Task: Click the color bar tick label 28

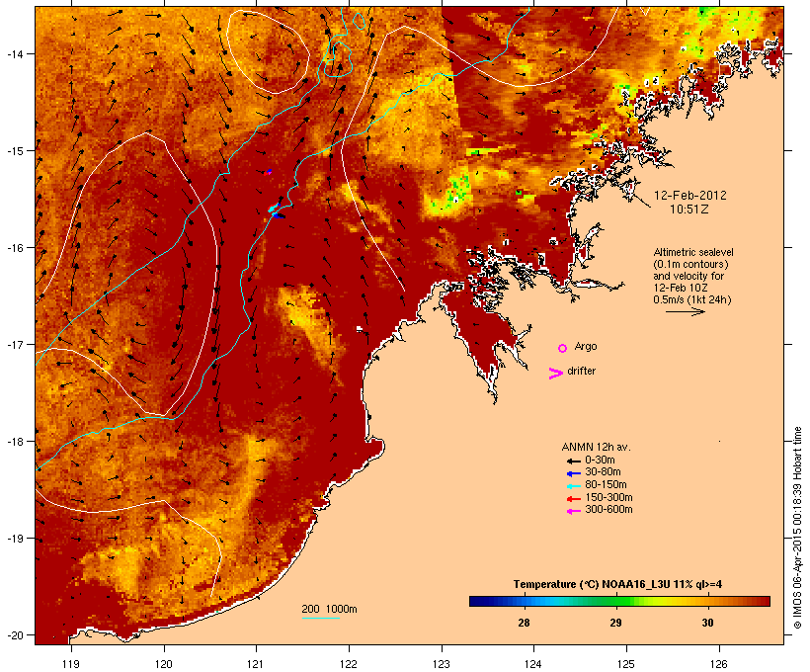Action: coord(524,623)
